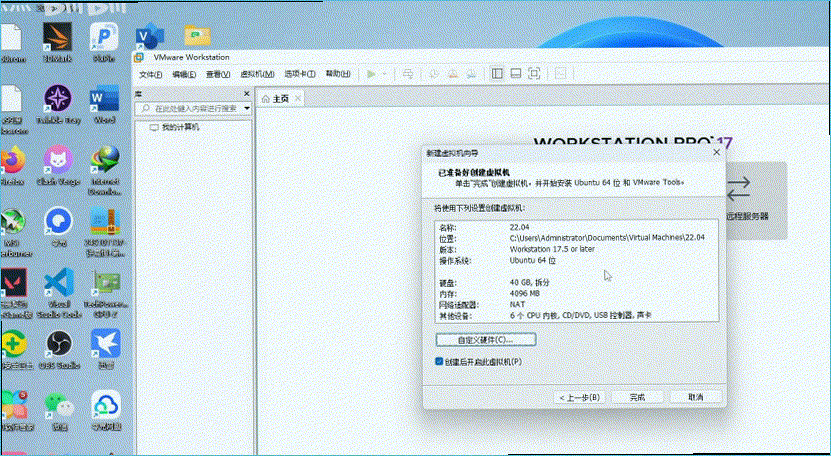Open the blue bird Xunlei desktop icon
Screen dimensions: 831x456
(x=105, y=344)
